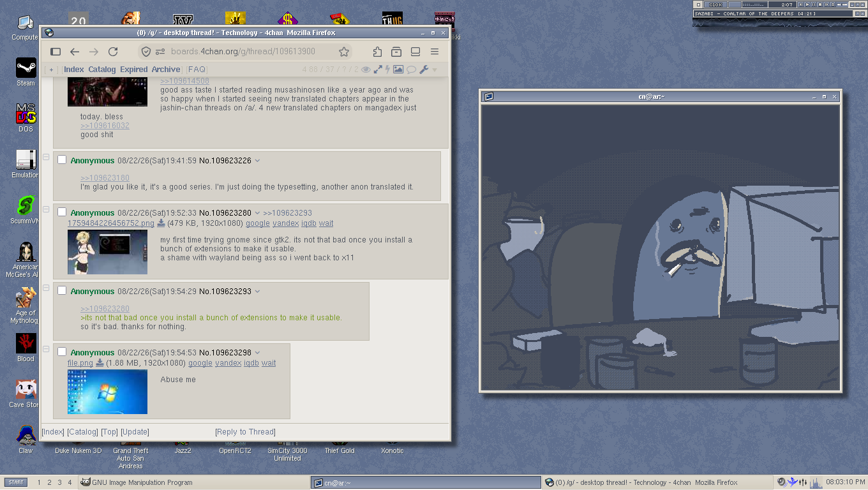Go back to the previous page in Firefox
The image size is (868, 490).
pyautogui.click(x=75, y=52)
